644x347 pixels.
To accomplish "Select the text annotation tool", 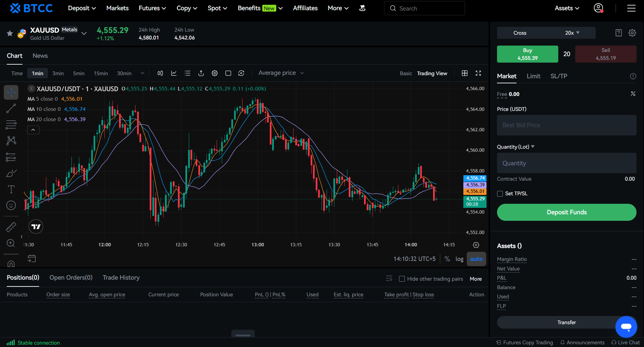I will [11, 189].
